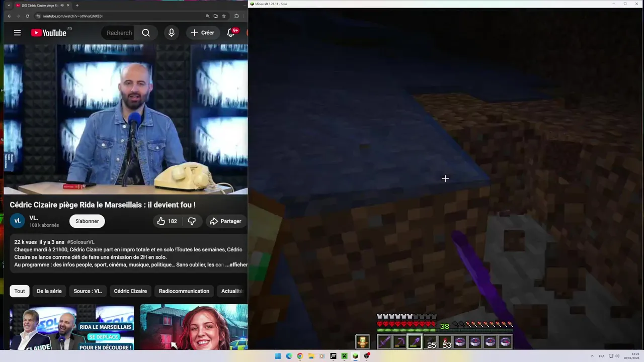Screen dimensions: 644x362
Task: Go to YouTube home via logo
Action: (x=49, y=33)
